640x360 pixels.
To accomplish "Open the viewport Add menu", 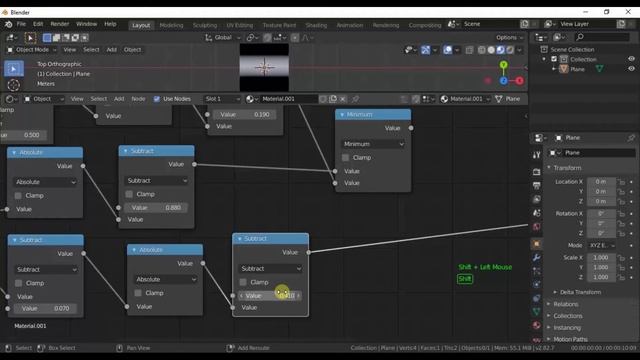I will tap(111, 50).
